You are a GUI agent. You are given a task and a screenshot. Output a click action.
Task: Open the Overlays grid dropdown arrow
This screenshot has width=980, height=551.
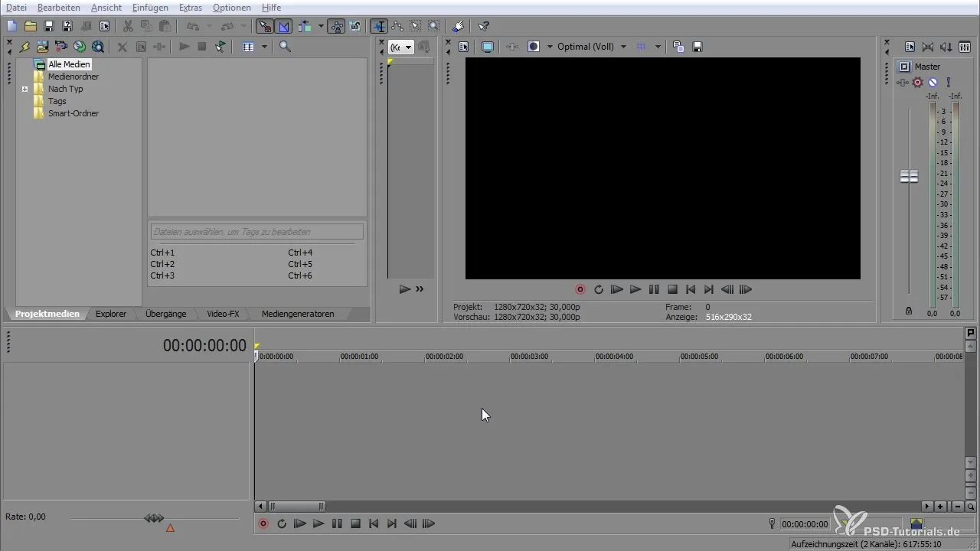(x=658, y=47)
